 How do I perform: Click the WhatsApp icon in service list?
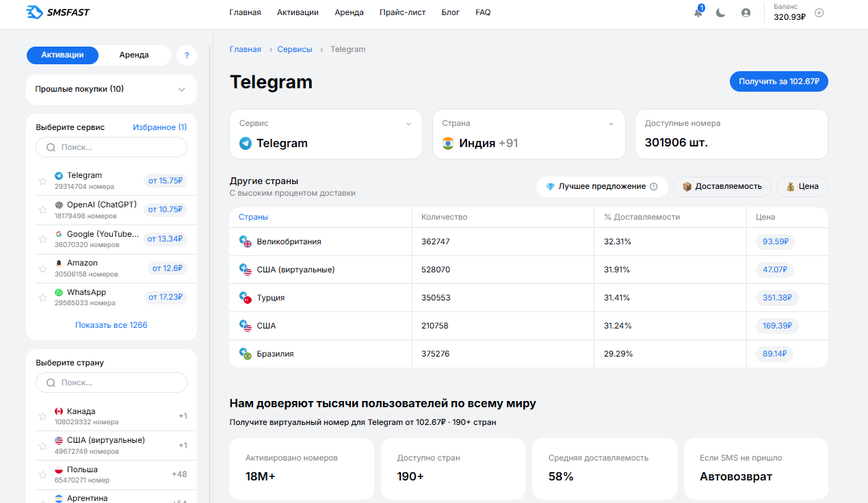pos(59,293)
